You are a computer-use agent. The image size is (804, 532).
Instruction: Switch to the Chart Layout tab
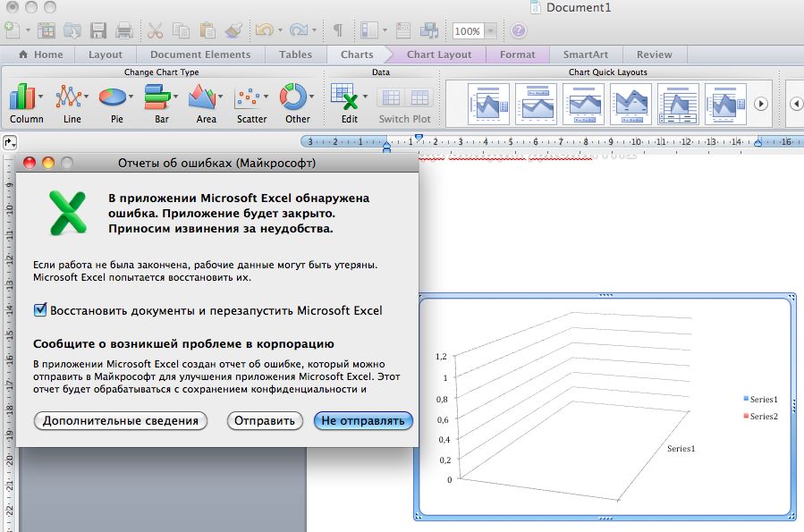[x=438, y=55]
